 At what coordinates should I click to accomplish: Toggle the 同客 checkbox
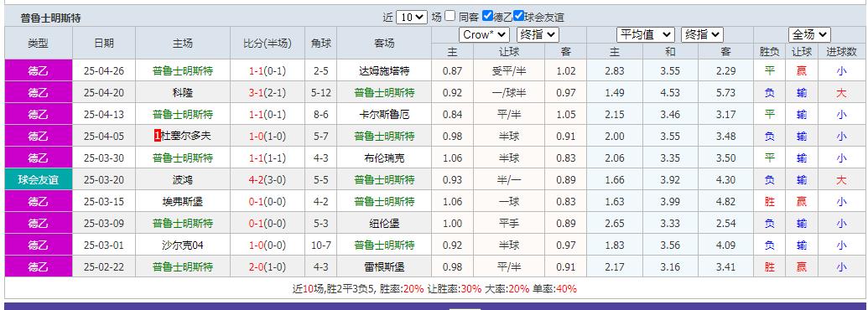coord(450,16)
